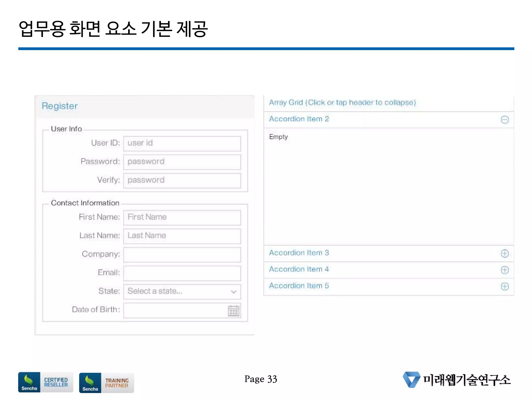Click the First Name input field
532x399 pixels.
point(182,217)
